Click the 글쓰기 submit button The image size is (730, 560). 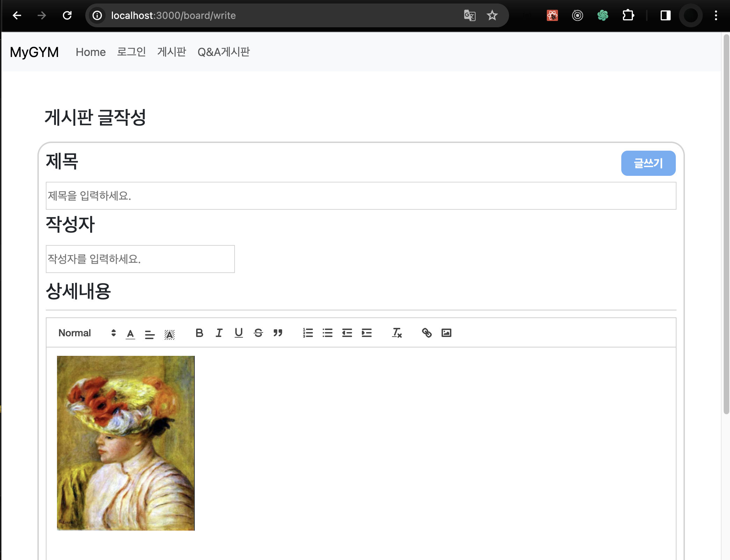tap(648, 163)
